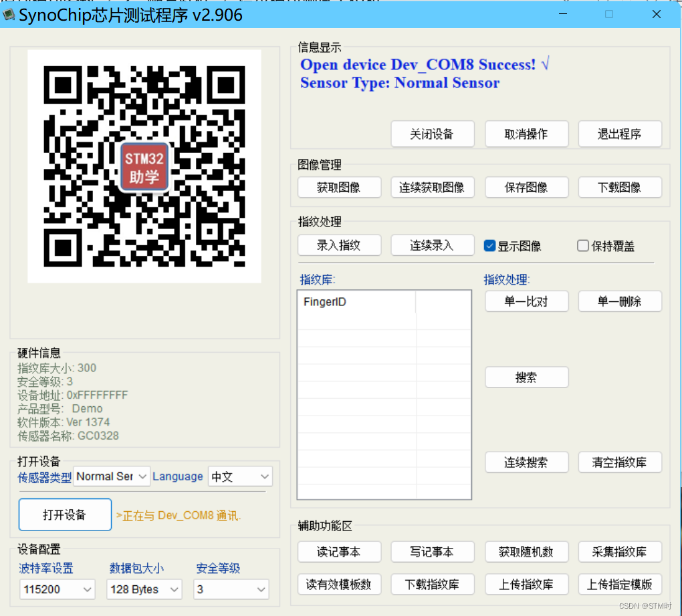Viewport: 682px width, 616px height.
Task: Expand the 数据包大小 128 Bytes dropdown
Action: 144,589
